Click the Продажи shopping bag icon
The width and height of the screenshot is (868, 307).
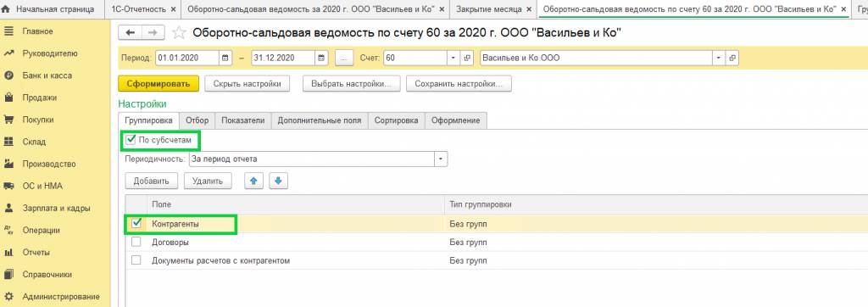8,98
